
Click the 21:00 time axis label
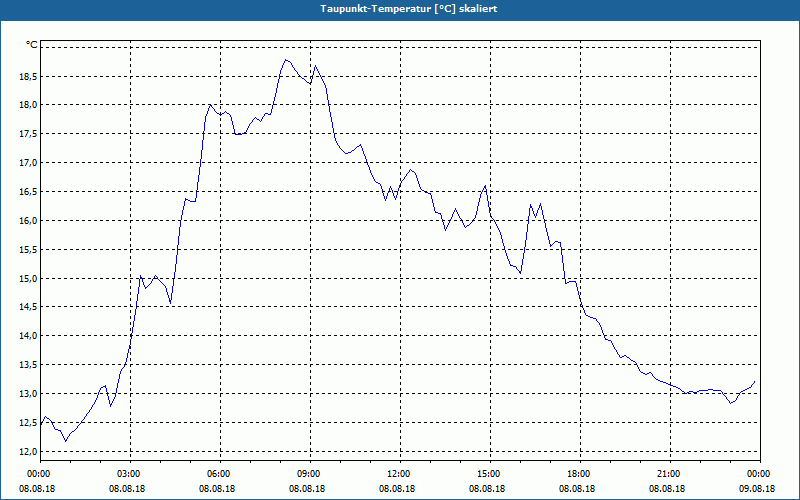(670, 474)
